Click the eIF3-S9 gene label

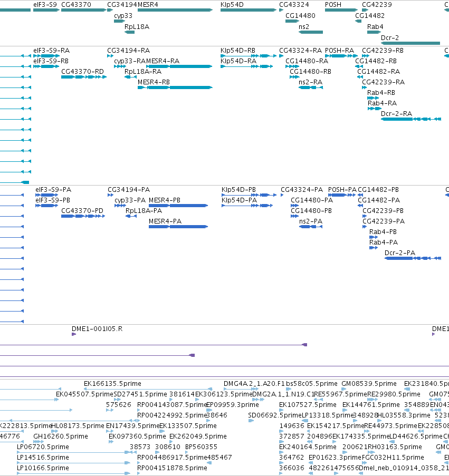(x=45, y=5)
